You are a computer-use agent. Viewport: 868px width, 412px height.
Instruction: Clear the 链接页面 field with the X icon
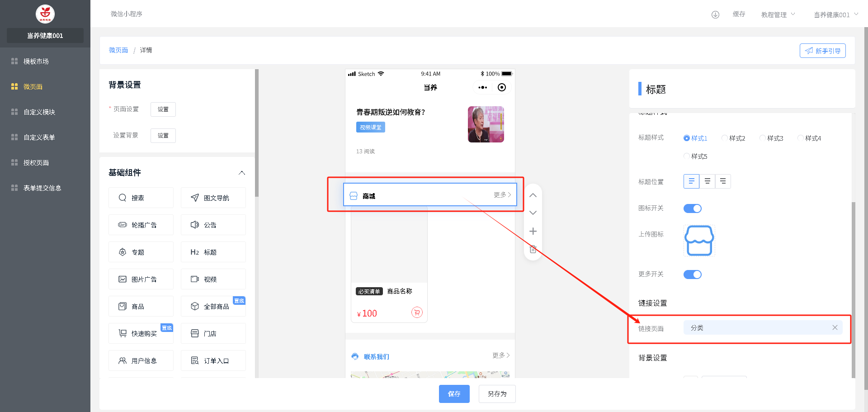835,328
